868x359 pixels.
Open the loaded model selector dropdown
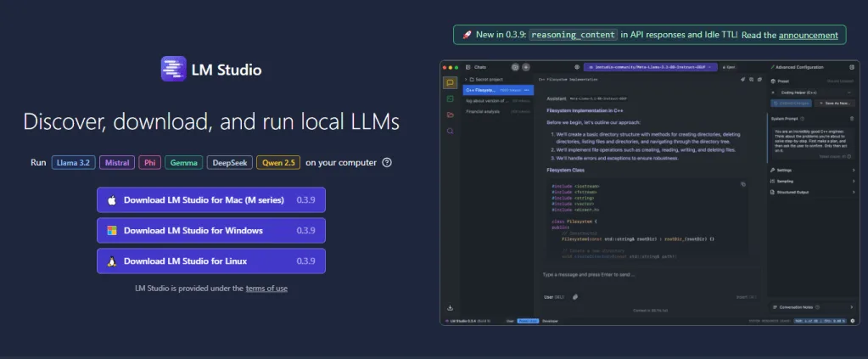click(651, 67)
